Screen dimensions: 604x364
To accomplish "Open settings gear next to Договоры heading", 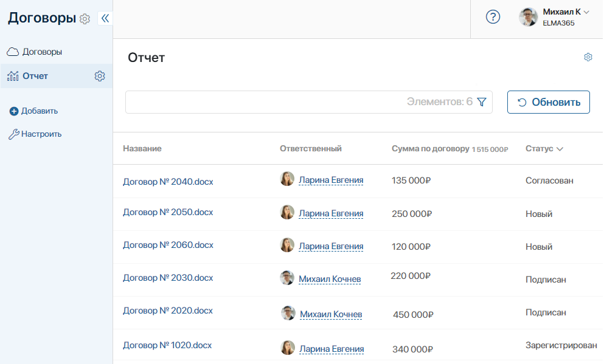I will 85,18.
